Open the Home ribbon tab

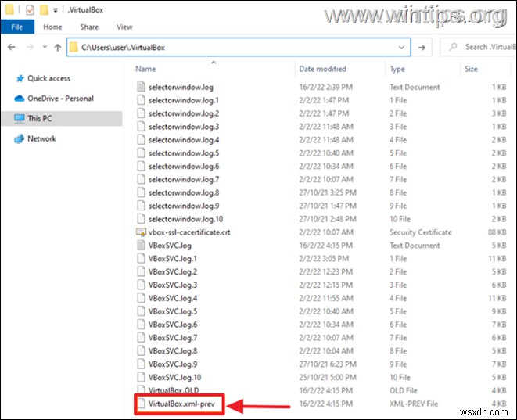coord(52,27)
